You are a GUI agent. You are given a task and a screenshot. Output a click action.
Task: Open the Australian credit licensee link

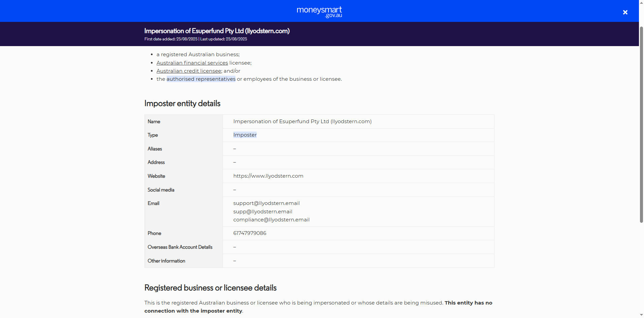point(189,71)
